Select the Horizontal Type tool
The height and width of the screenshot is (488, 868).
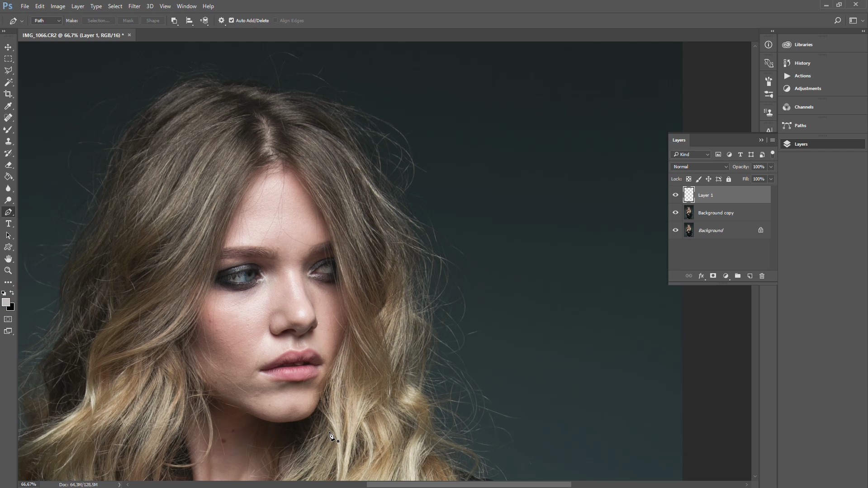[x=8, y=224]
